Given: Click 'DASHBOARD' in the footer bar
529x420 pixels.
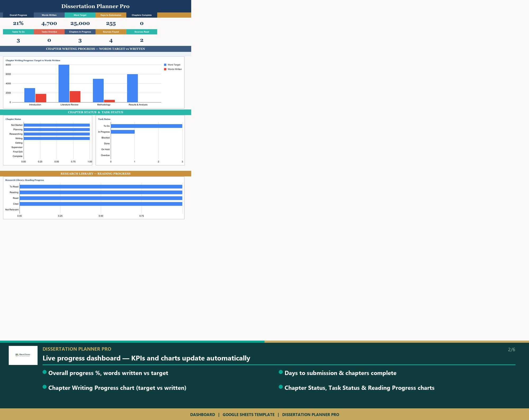Looking at the screenshot, I should (x=203, y=415).
